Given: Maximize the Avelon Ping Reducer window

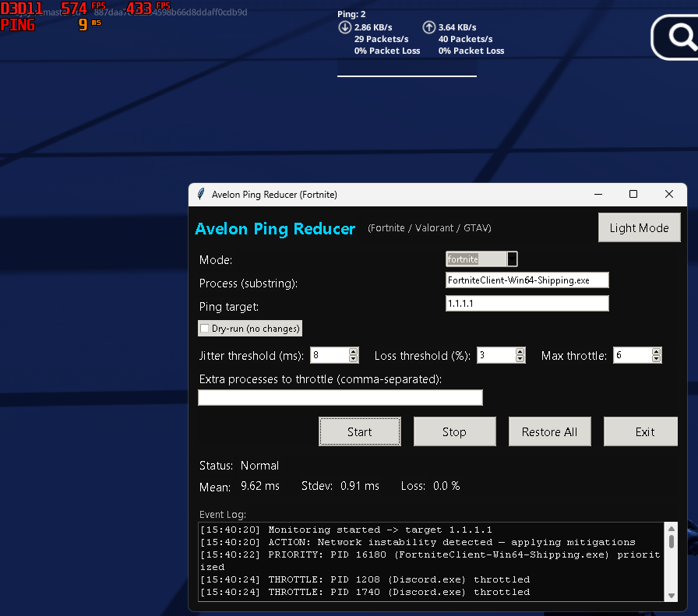Looking at the screenshot, I should [x=633, y=194].
